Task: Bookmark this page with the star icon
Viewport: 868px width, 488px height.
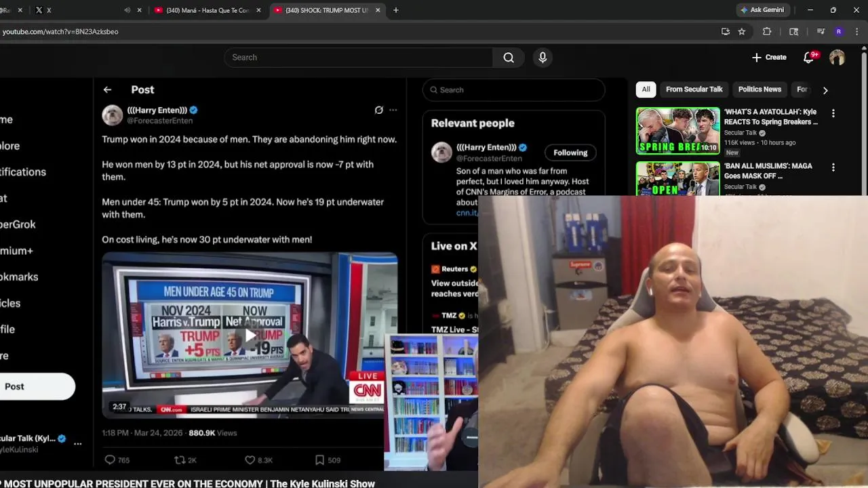Action: tap(742, 31)
